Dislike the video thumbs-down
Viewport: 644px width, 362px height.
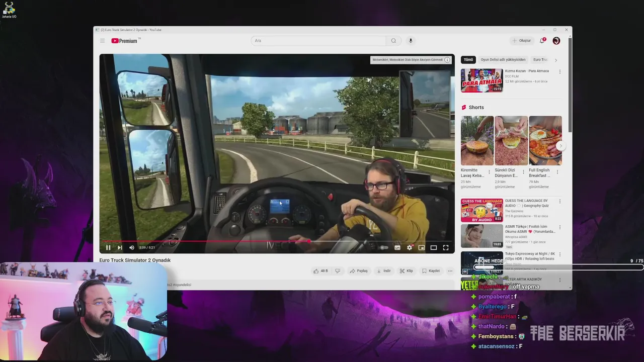tap(338, 271)
